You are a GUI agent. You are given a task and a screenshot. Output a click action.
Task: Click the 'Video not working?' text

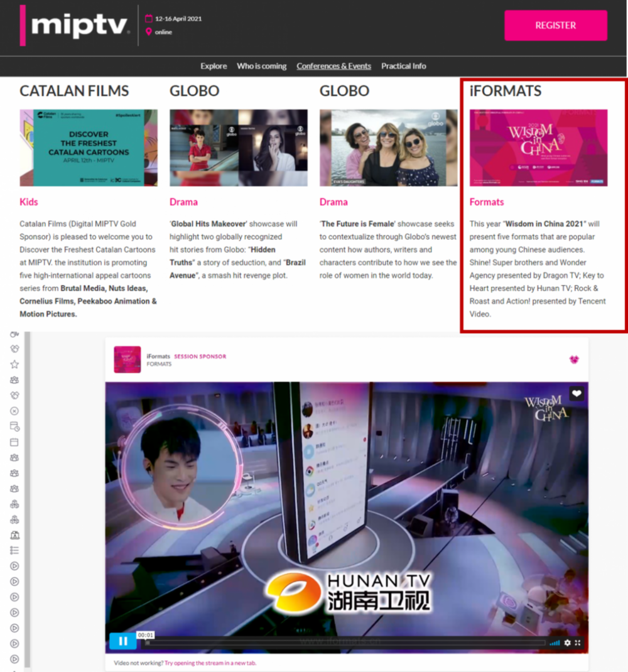point(138,663)
